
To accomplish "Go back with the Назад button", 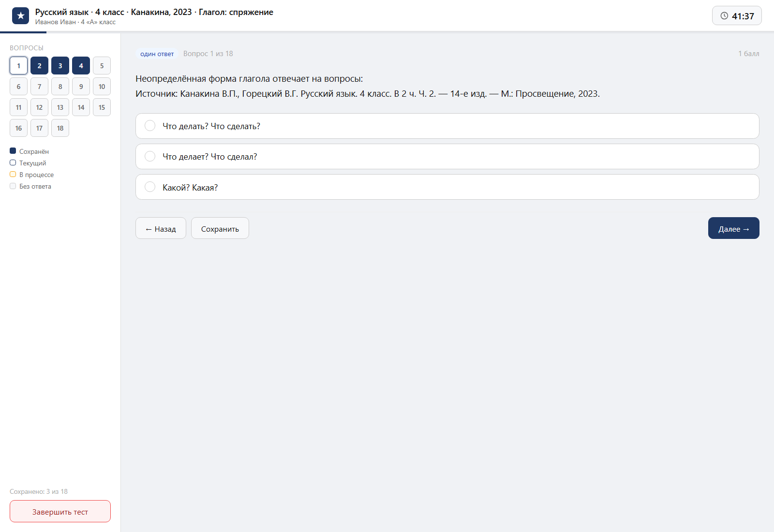I will tap(161, 228).
